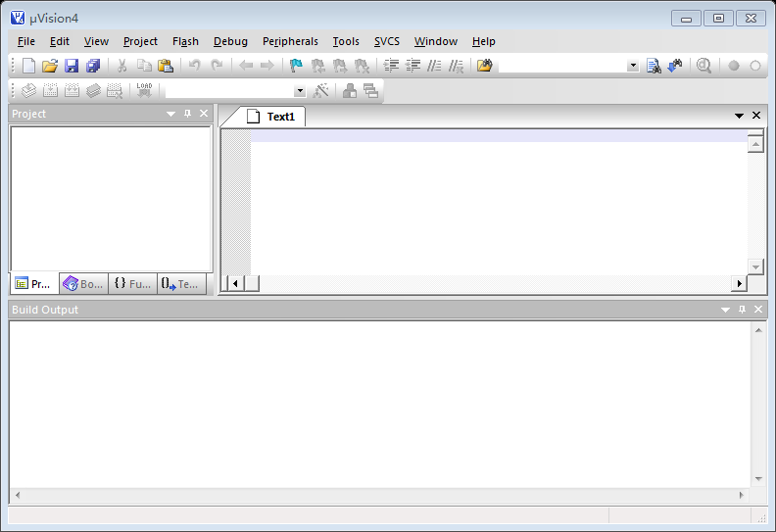Switch to the Templates tab
Viewport: 776px width, 532px height.
pyautogui.click(x=181, y=284)
